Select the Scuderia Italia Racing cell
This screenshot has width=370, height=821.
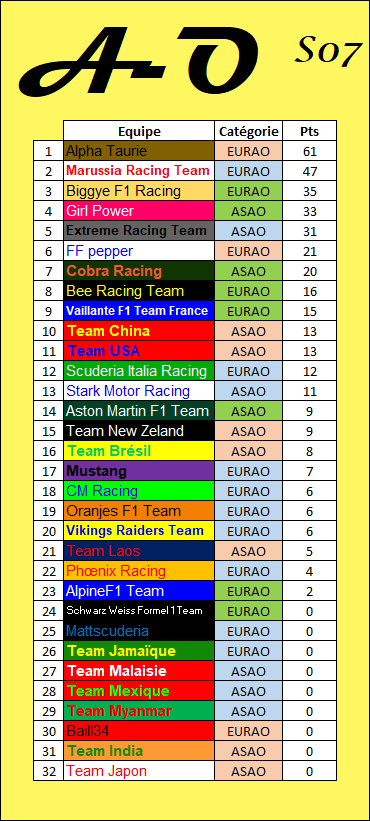(x=139, y=371)
